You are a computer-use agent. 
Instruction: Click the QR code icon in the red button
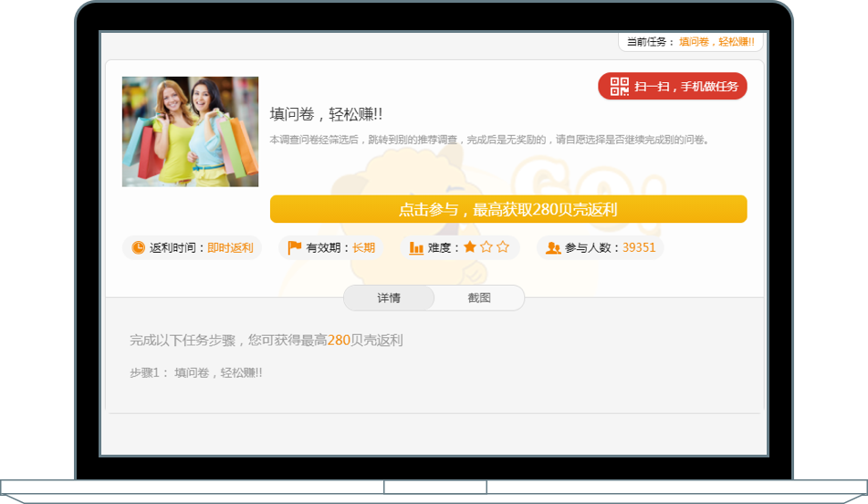point(620,87)
